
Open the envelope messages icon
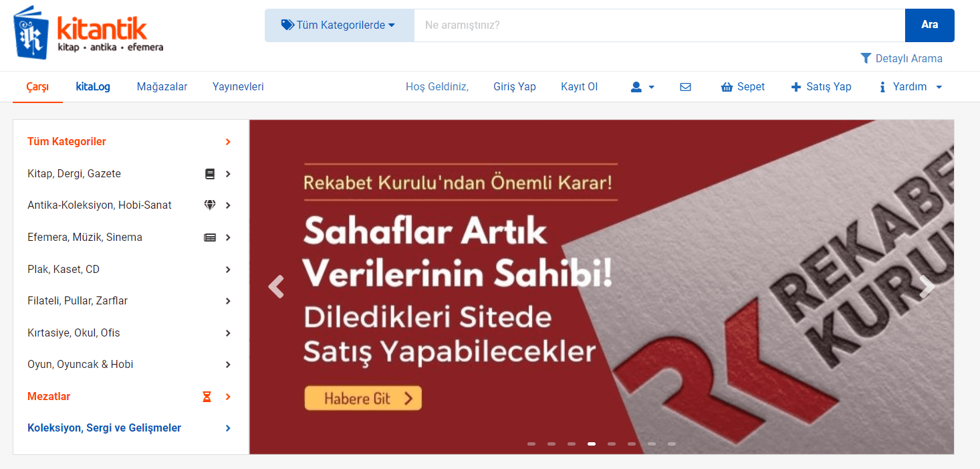point(685,87)
